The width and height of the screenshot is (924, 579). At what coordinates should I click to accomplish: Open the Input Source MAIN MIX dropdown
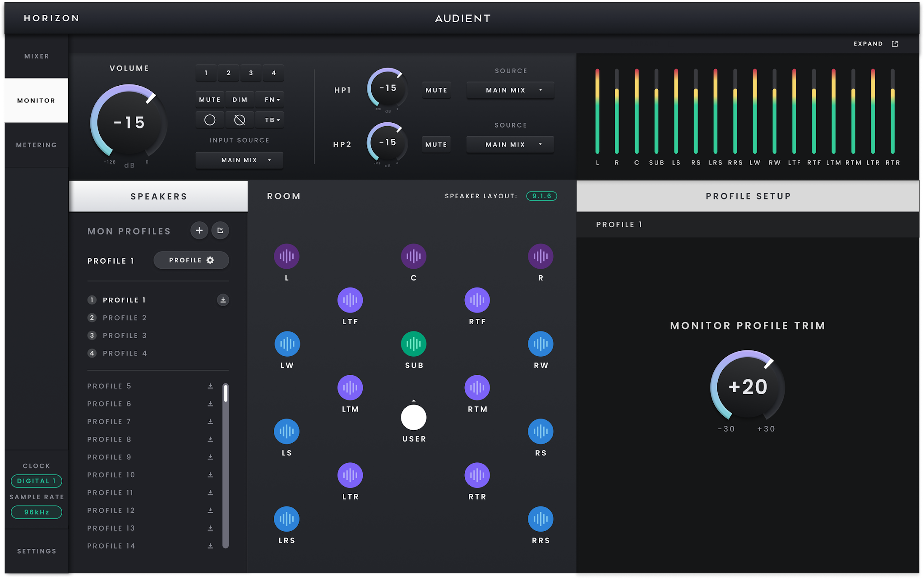coord(240,160)
